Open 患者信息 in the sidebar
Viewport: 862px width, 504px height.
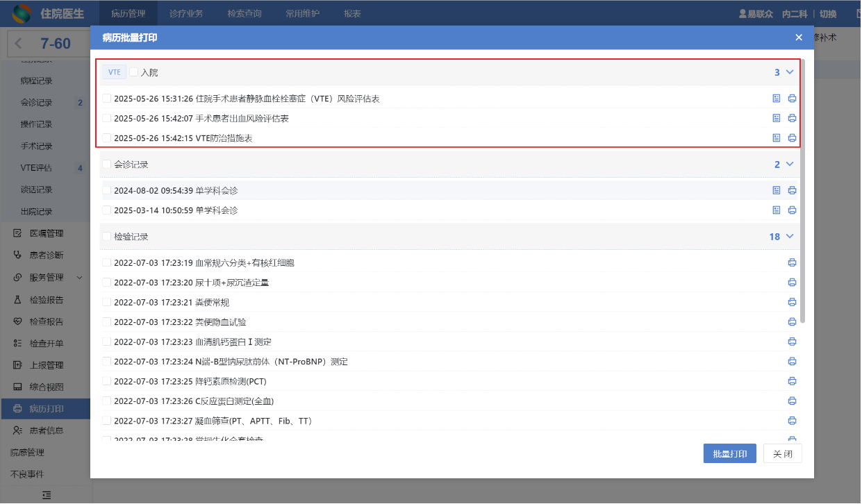[45, 430]
